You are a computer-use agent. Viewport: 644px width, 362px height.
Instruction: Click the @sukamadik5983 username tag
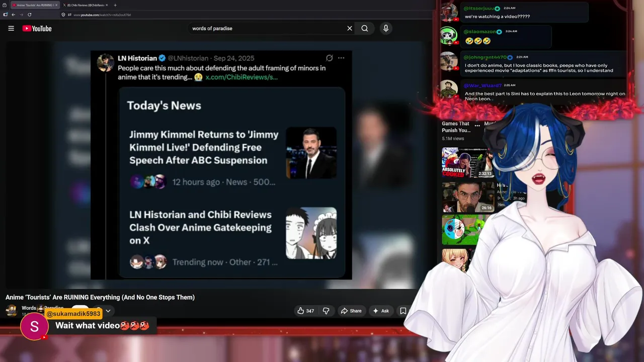73,314
